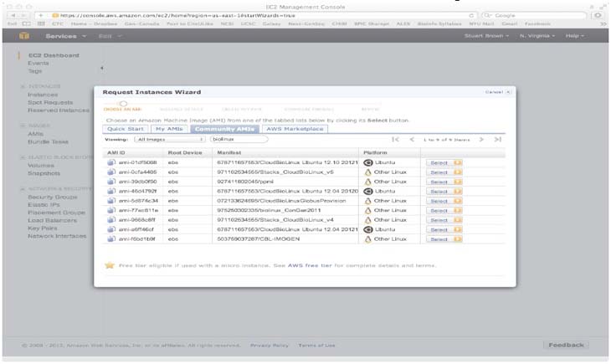Open the Help dropdown menu
The width and height of the screenshot is (611, 364).
575,36
